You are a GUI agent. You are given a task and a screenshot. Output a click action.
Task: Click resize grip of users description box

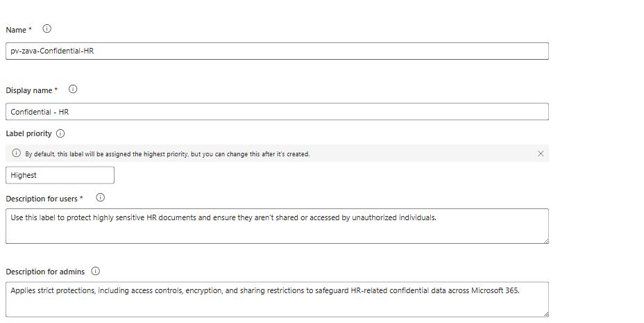[546, 241]
